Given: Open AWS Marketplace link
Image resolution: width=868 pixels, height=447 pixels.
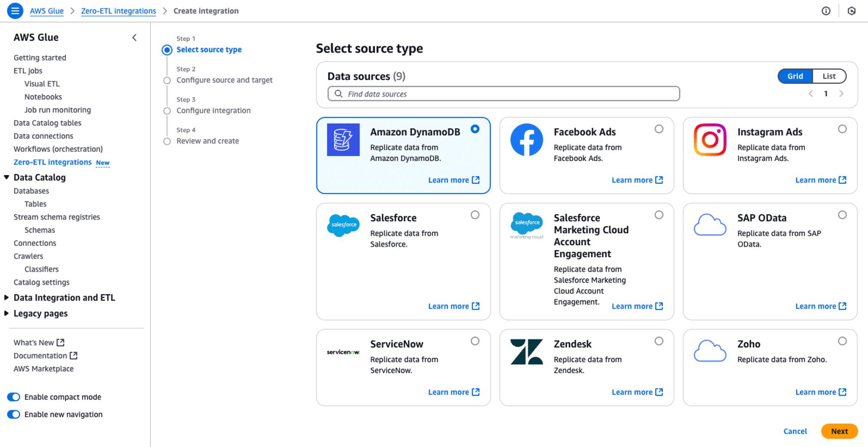Looking at the screenshot, I should 43,369.
